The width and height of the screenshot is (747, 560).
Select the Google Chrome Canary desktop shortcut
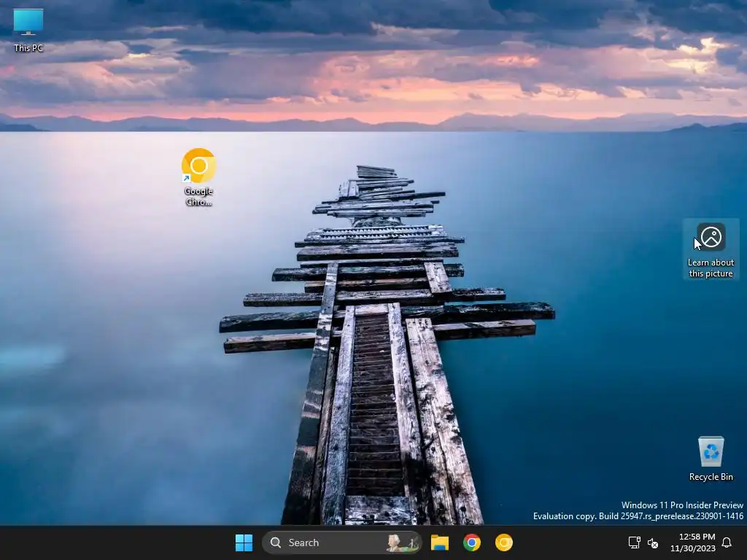click(198, 177)
